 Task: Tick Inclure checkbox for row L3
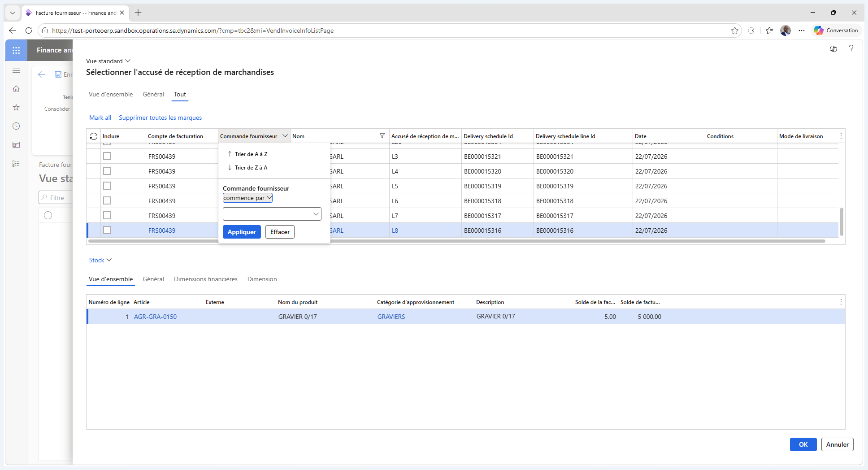(107, 156)
